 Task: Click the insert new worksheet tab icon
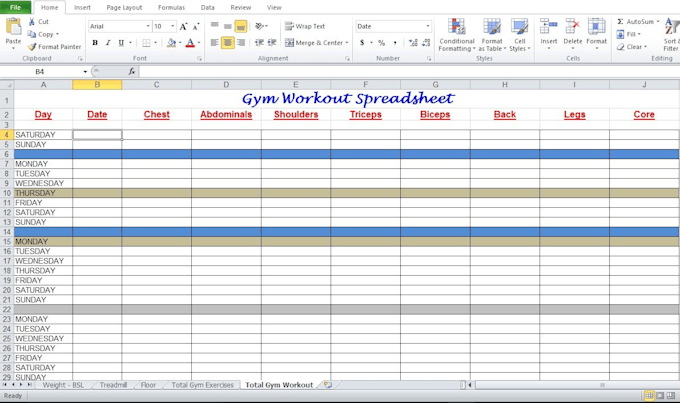[x=328, y=385]
